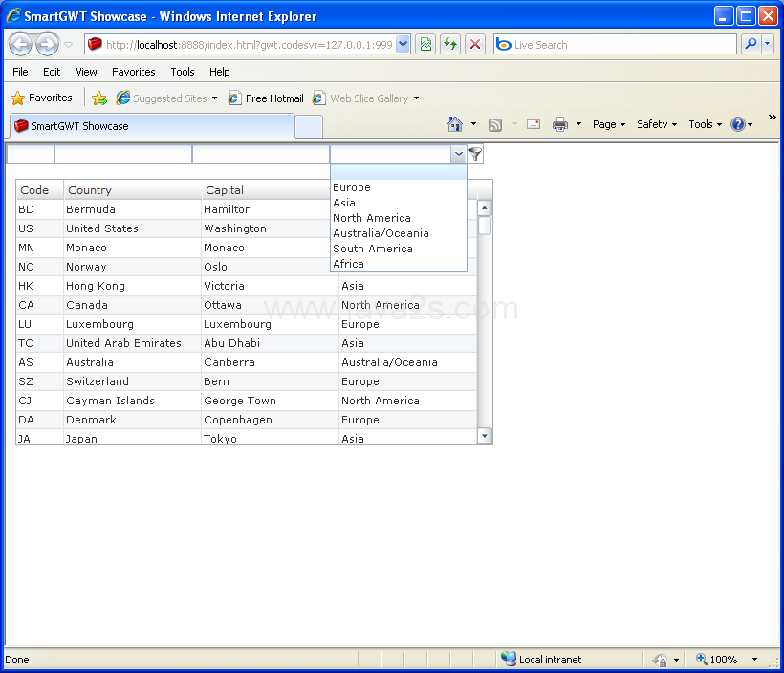Screen dimensions: 784x673
Task: Click the Cayman Islands cell
Action: [x=132, y=401]
